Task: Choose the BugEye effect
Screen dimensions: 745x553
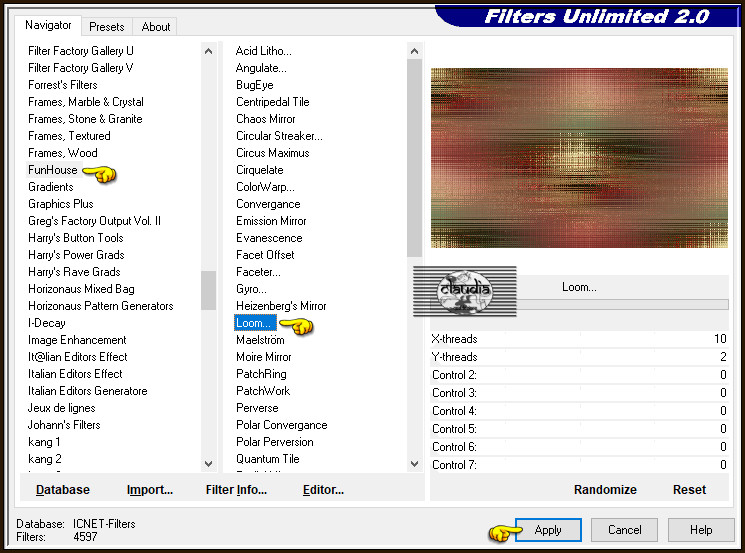Action: click(255, 85)
